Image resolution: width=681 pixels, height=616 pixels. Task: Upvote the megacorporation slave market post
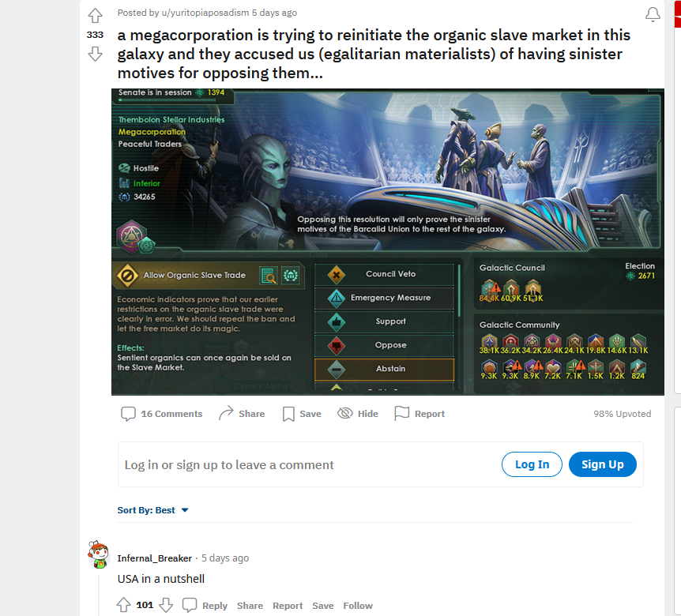tap(95, 16)
